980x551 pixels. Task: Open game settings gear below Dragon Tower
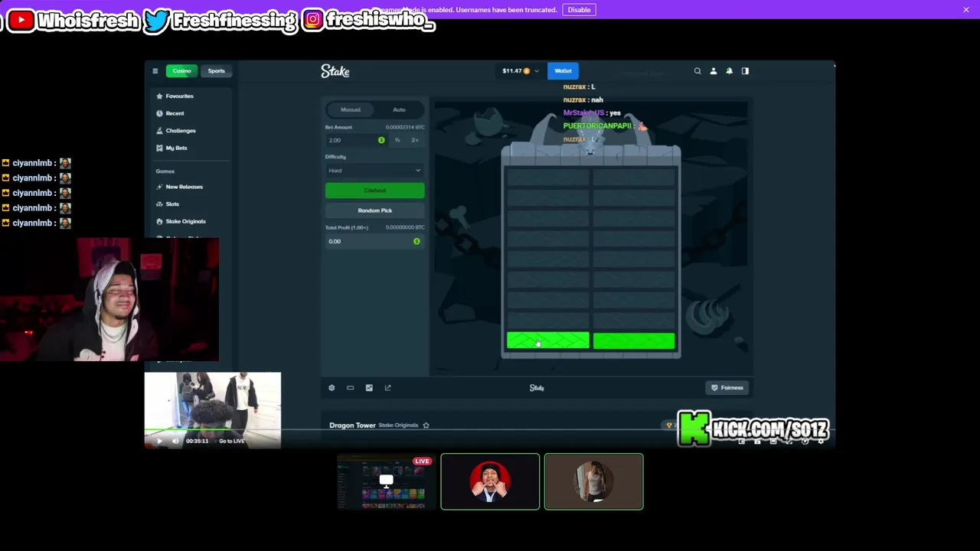point(332,388)
